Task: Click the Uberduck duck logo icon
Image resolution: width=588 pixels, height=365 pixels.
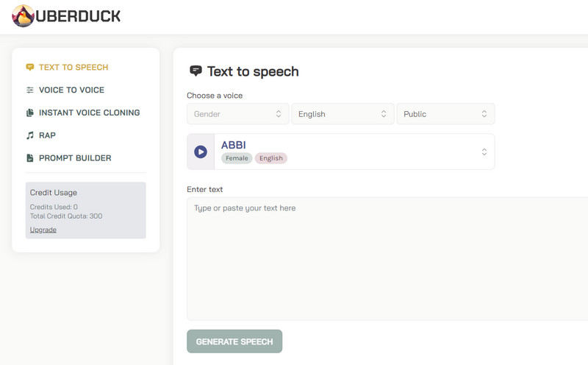Action: (23, 16)
